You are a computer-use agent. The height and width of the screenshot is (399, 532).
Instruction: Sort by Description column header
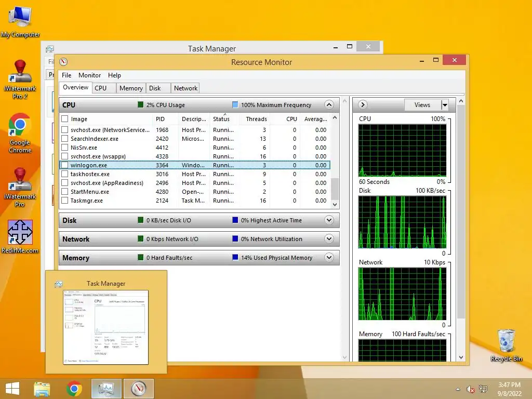point(194,119)
